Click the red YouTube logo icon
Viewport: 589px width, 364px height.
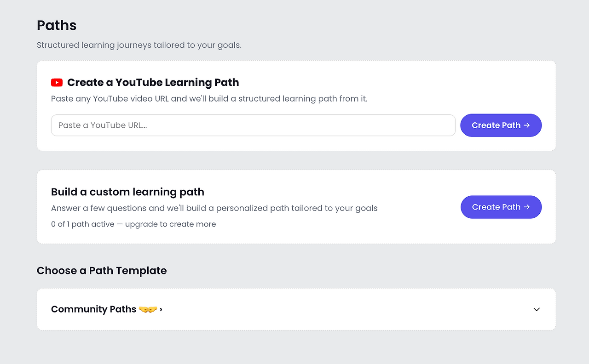point(57,83)
